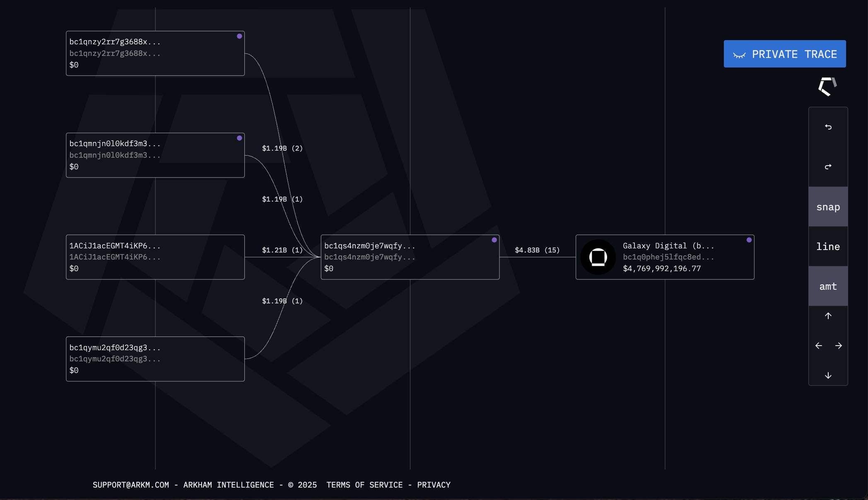Toggle the snap option

(x=828, y=207)
